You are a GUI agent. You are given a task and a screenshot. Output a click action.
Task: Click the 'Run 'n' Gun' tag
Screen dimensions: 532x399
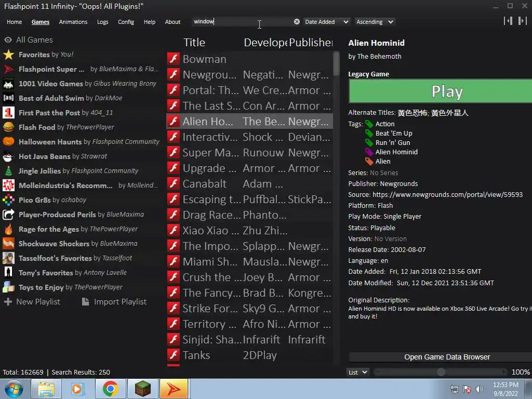393,143
